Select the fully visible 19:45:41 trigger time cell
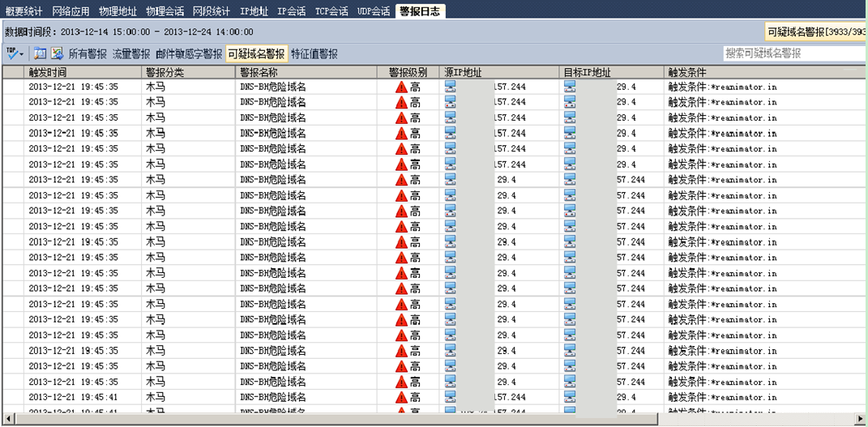Screen dimensions: 868x427 click(74, 396)
